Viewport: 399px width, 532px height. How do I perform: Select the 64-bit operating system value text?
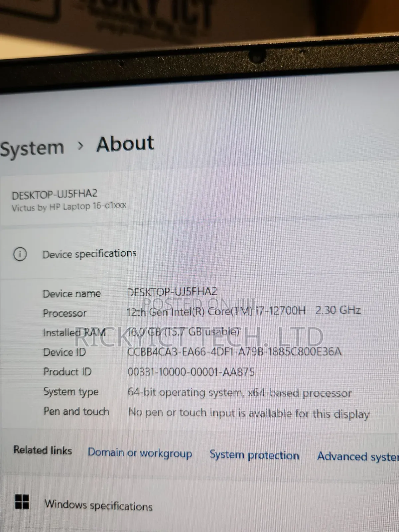coord(240,393)
